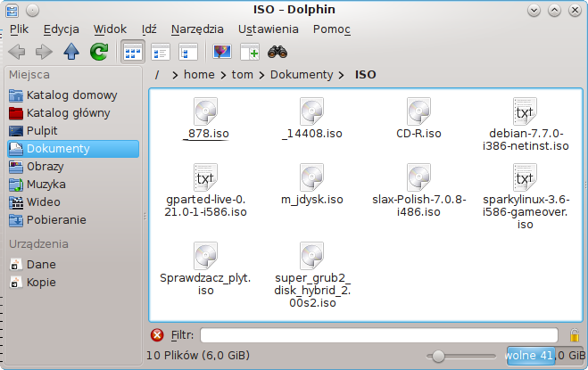Expand the arrow between tom and Dokumenty
588x370 pixels.
262,75
